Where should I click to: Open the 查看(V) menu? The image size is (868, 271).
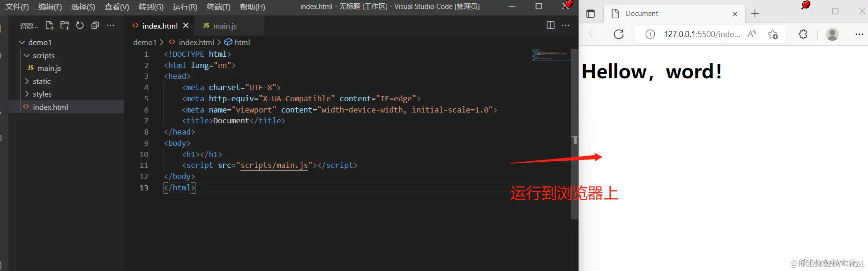(x=117, y=7)
